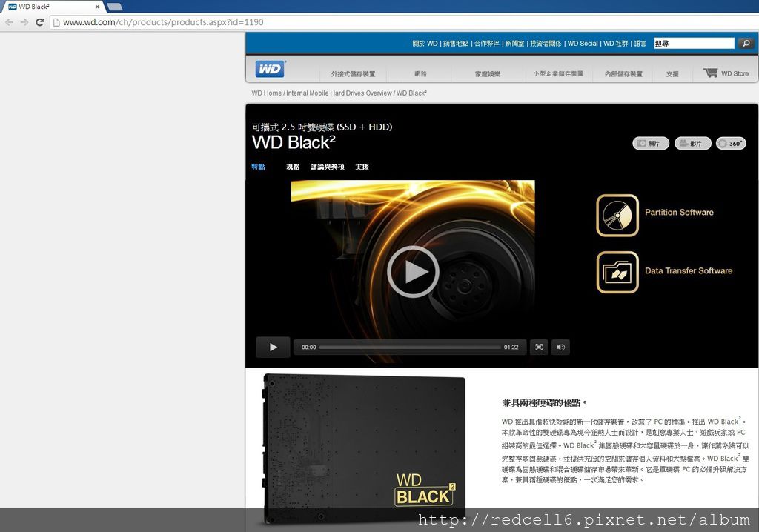Open the 外接式儲存裝置 menu
The height and width of the screenshot is (532, 759).
[x=353, y=74]
